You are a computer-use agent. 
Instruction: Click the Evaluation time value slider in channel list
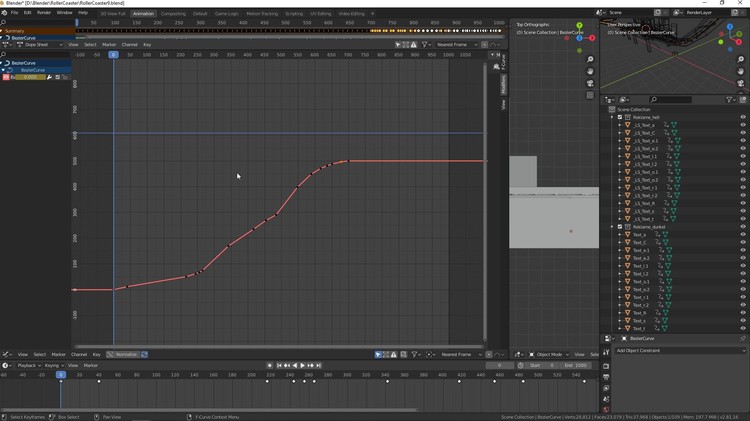point(30,77)
